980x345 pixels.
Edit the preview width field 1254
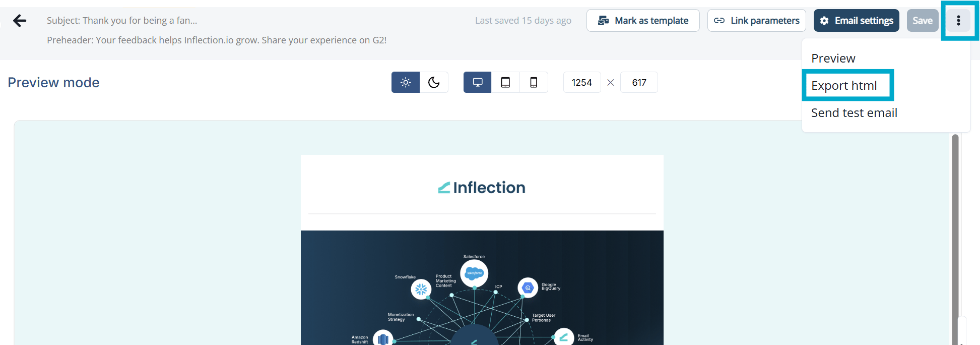(x=582, y=82)
